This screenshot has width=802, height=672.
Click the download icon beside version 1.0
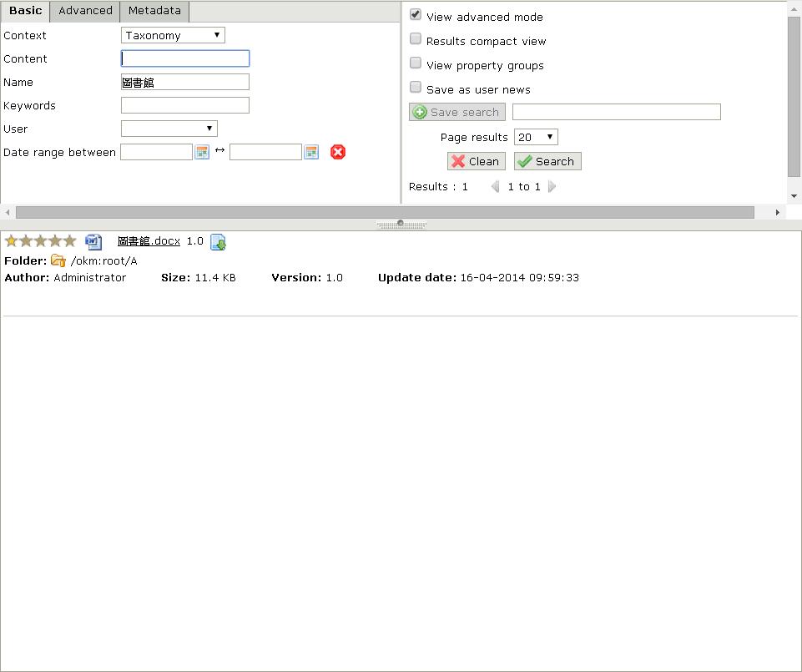click(x=218, y=242)
